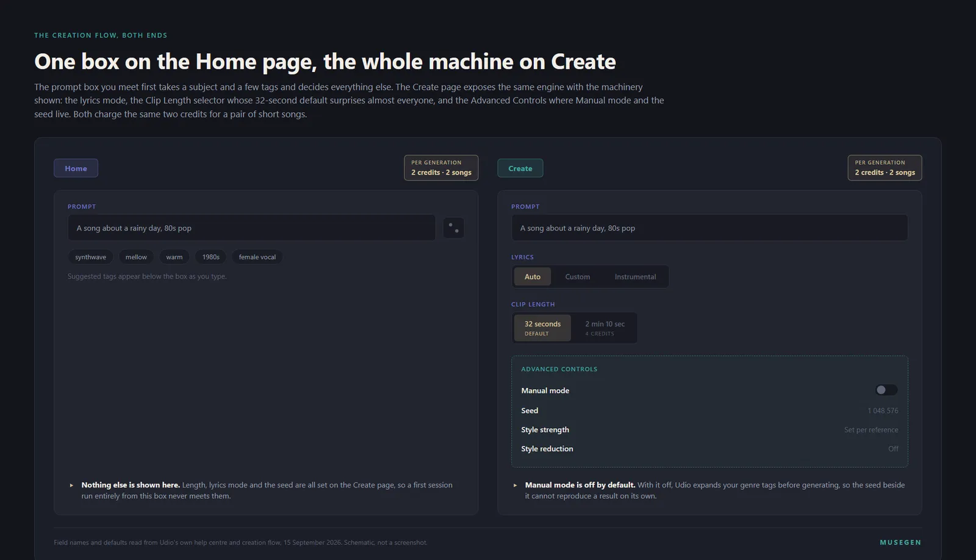Click the credits badge in Home panel
Screen dimensions: 976x560
[x=441, y=168]
